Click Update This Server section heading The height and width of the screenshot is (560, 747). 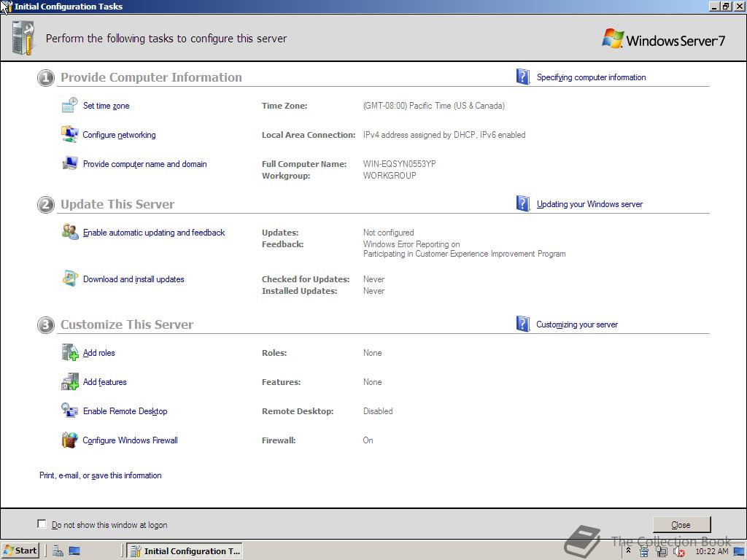117,204
